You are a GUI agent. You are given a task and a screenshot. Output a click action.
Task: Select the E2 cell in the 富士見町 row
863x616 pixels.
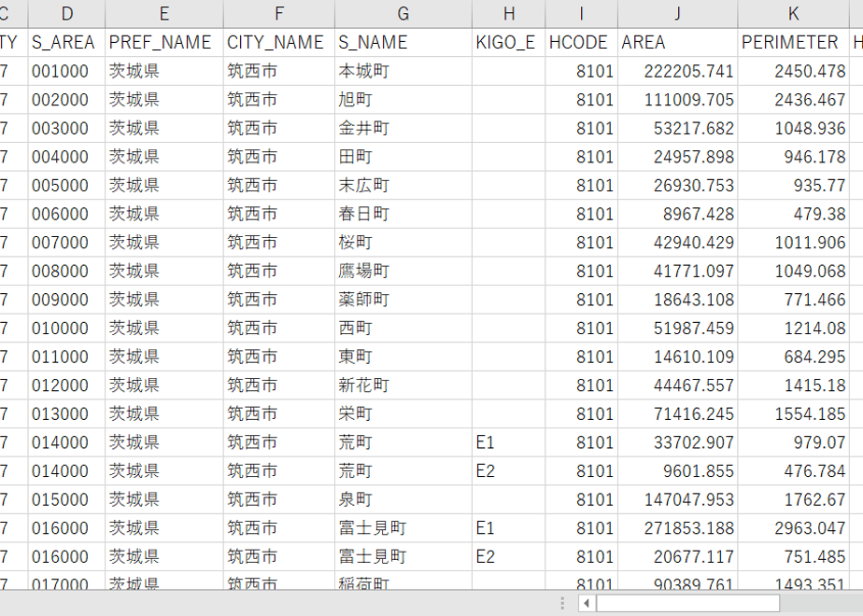(508, 556)
